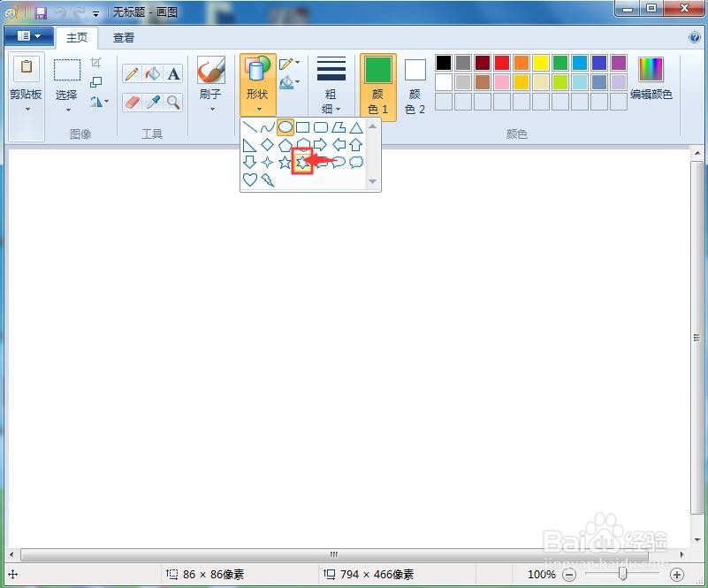Choose the Up arrow shape
The height and width of the screenshot is (588, 708).
[356, 145]
